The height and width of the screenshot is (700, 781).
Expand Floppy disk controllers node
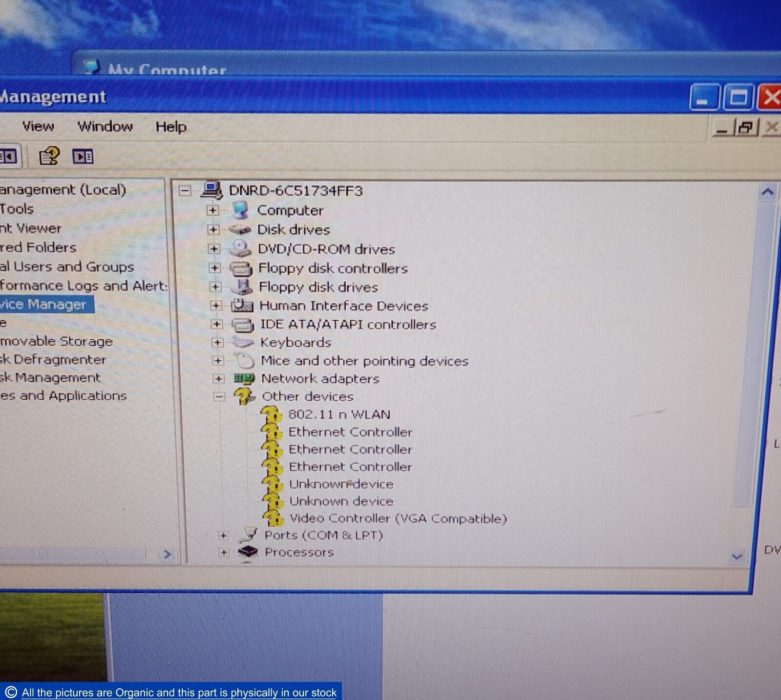[x=214, y=268]
